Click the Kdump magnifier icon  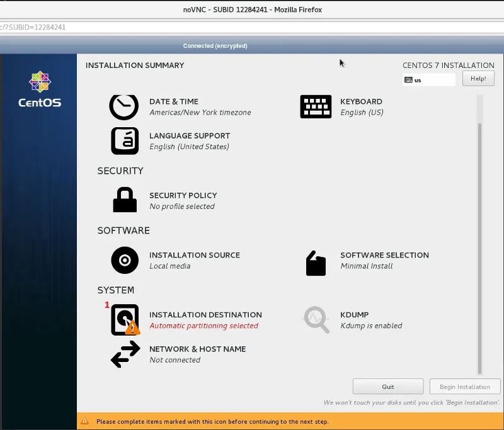point(316,320)
